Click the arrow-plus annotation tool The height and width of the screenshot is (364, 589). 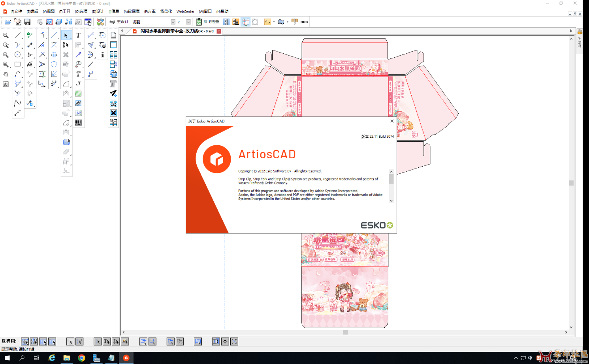pos(113,94)
